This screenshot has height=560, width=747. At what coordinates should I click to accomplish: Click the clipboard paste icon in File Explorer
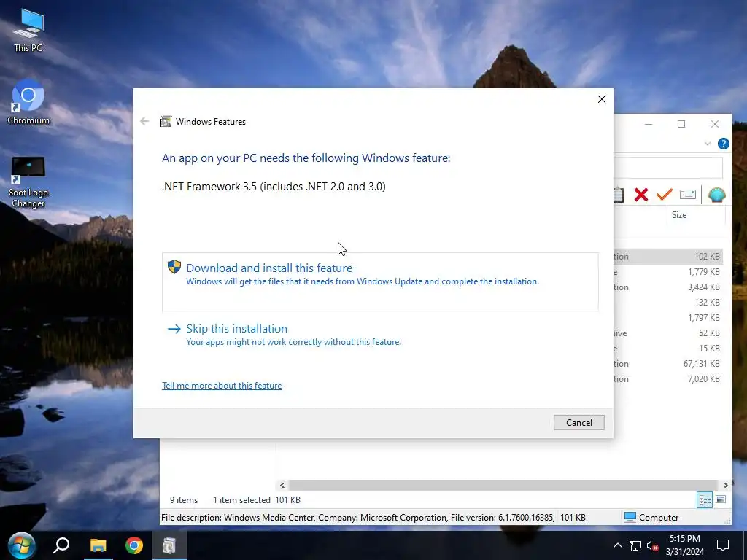pyautogui.click(x=619, y=194)
